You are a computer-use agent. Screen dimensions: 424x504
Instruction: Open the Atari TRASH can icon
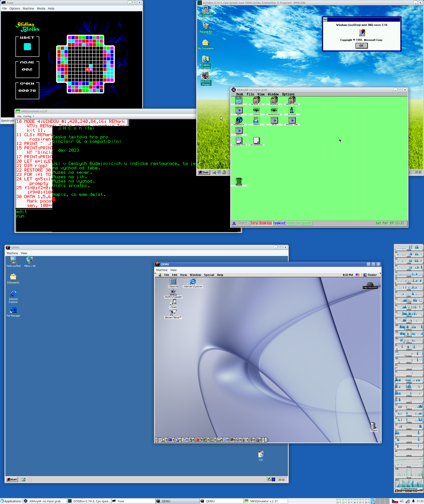click(239, 181)
